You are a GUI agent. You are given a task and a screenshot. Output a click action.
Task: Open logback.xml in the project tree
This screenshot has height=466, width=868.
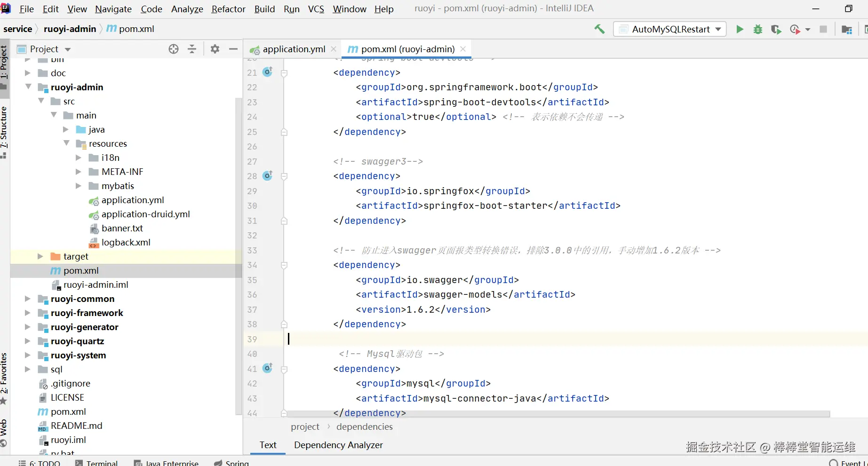coord(126,242)
